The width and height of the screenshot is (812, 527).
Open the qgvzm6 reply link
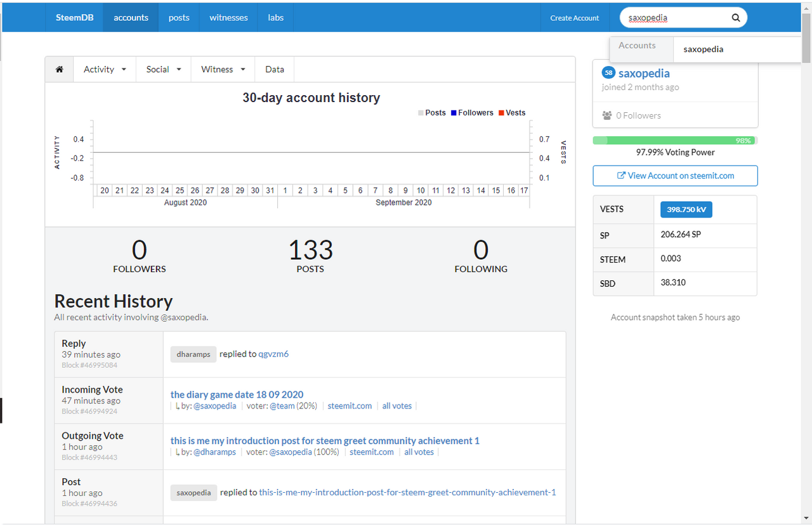273,354
